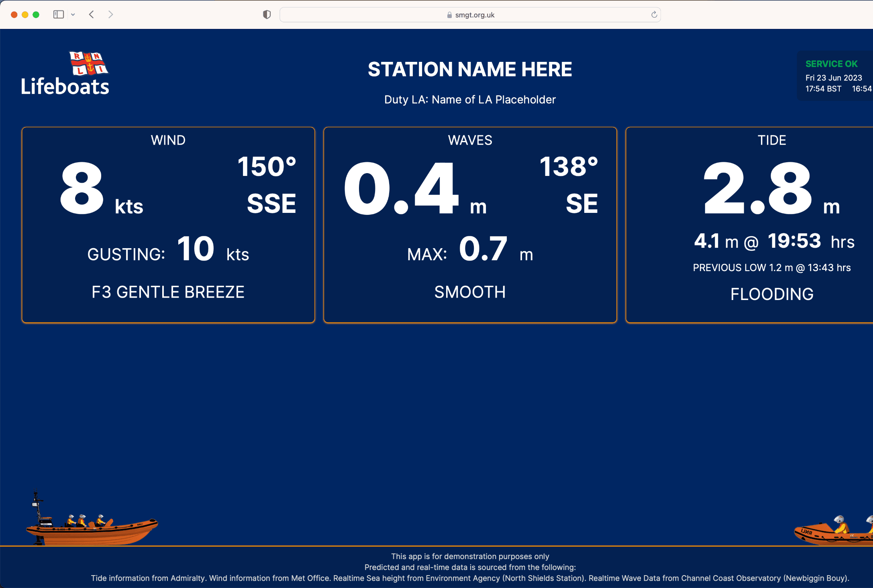Screen dimensions: 873x588
Task: Select the TIDE panel heading
Action: click(x=771, y=140)
